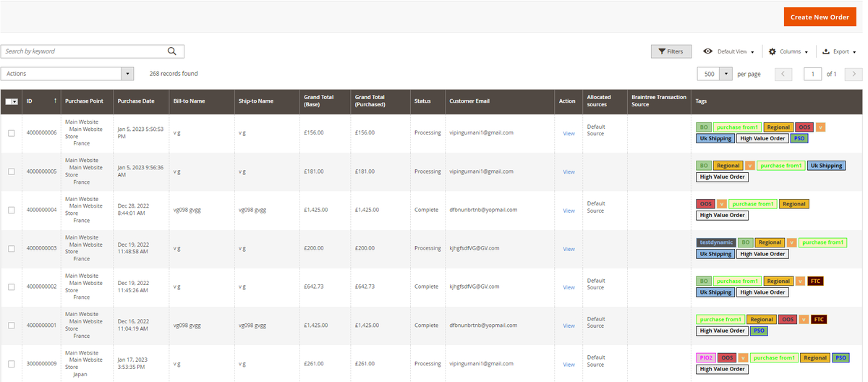
Task: Open the per page size dropdown
Action: click(x=726, y=74)
